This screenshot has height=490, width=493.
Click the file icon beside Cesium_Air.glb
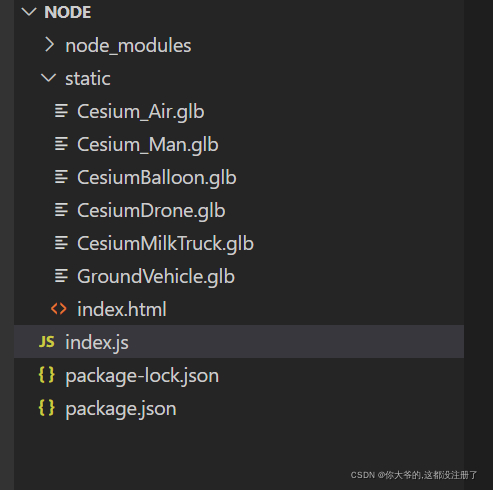61,111
